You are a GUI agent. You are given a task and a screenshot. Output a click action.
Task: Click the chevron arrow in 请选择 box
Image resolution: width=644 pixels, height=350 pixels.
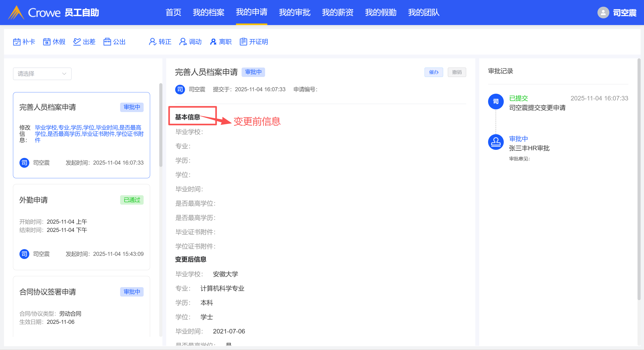pos(64,74)
